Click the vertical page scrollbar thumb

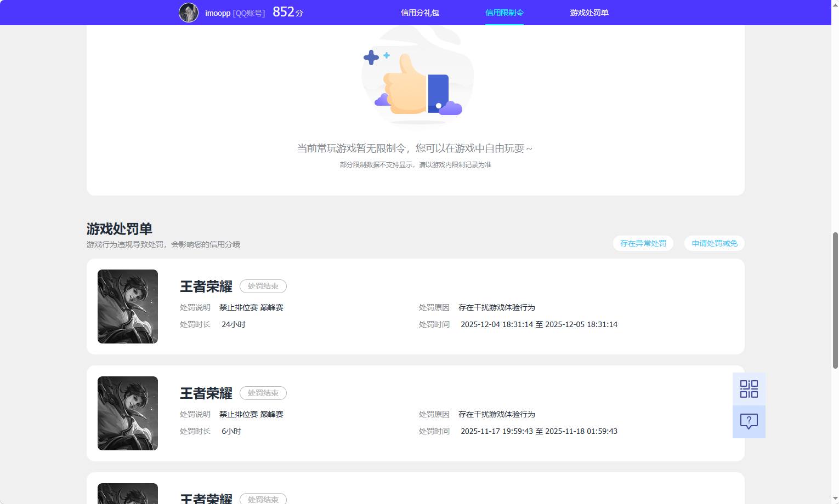pos(835,300)
